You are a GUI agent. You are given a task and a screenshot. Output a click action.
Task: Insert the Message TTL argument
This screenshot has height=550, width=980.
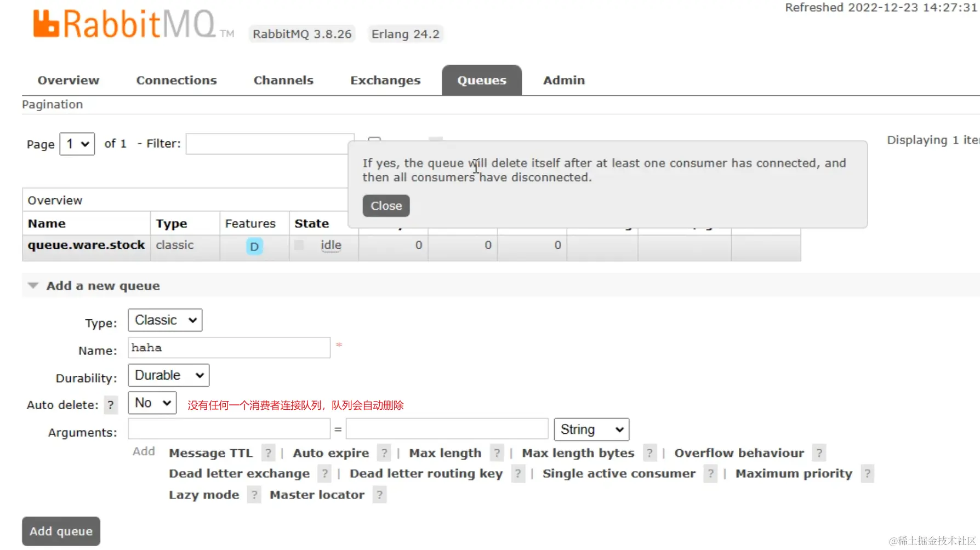coord(211,453)
